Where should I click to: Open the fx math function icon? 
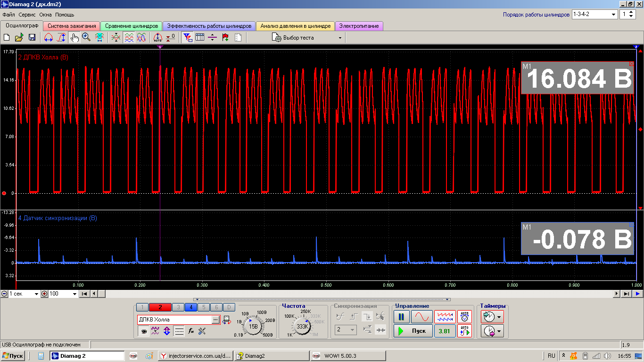(191, 331)
